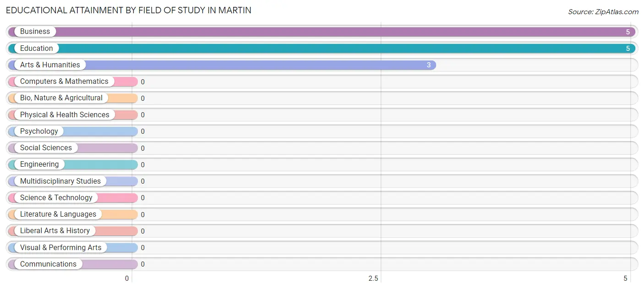Click value 0 beside Physical & Health Sciences bar
Screen dimensions: 644x289
143,115
